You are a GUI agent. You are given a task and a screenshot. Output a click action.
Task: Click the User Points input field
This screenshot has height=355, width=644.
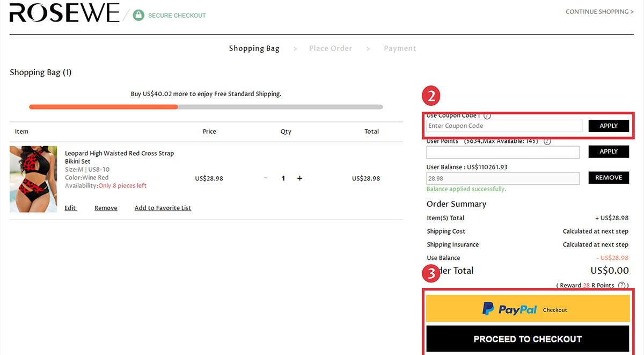pyautogui.click(x=503, y=152)
